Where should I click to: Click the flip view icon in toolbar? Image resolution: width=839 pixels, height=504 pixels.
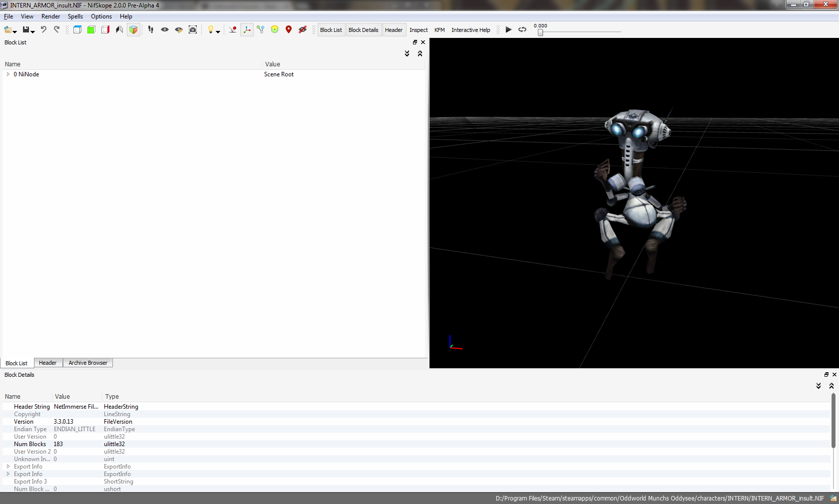tap(119, 30)
